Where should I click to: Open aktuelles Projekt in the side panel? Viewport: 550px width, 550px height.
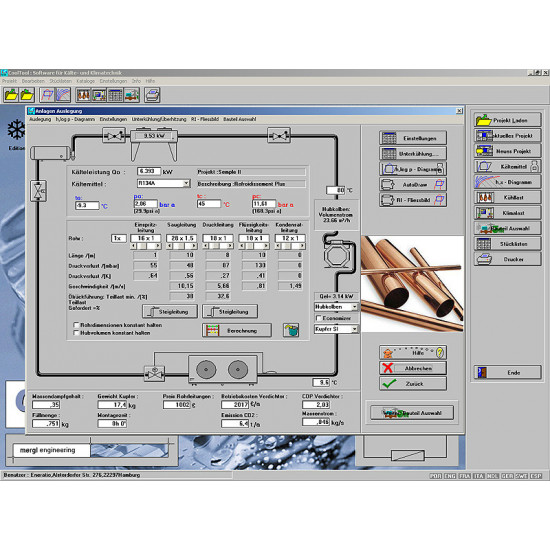pos(507,135)
